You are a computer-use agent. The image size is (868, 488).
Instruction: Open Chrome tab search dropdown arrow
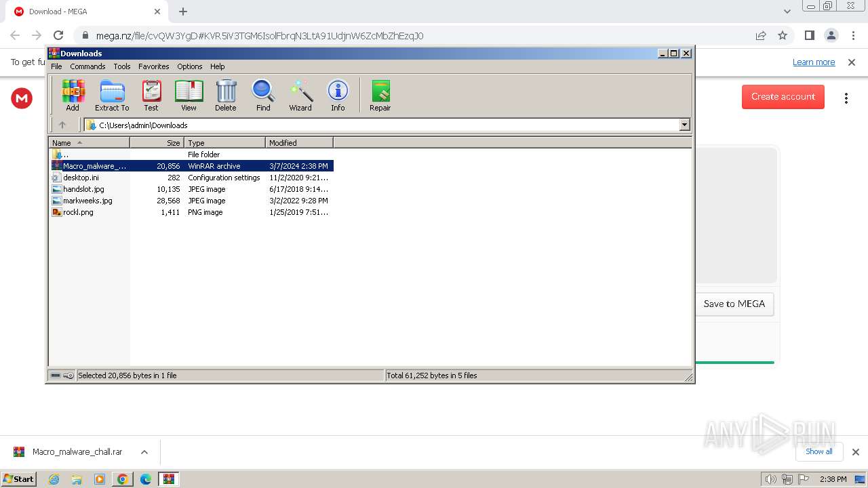(x=787, y=12)
